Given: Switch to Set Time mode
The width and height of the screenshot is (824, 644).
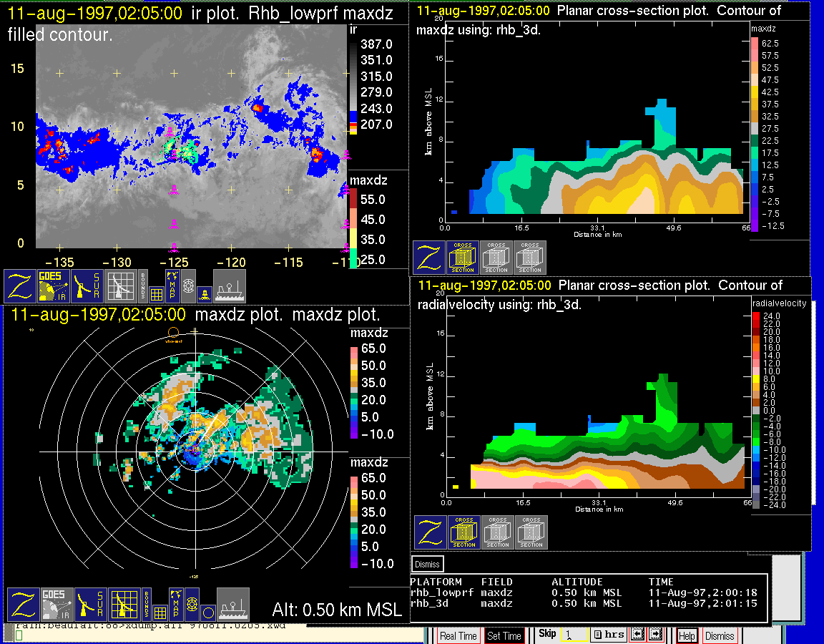Looking at the screenshot, I should tap(504, 635).
